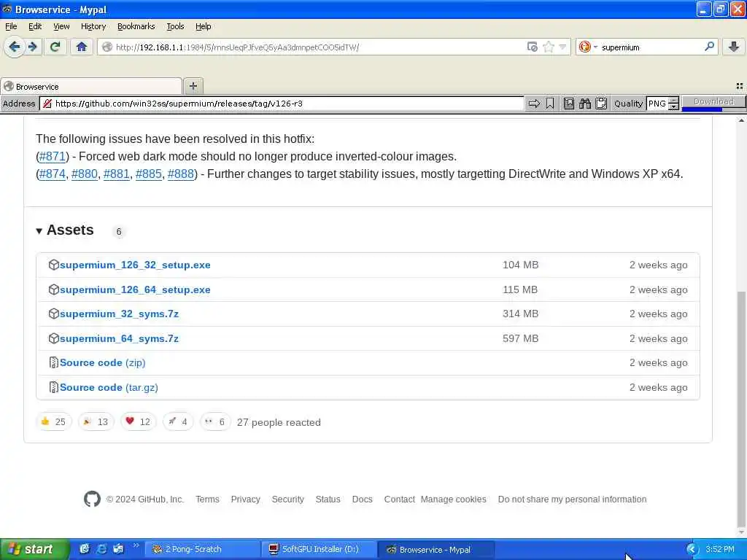Go back with the browser back arrow
This screenshot has height=560, width=747.
point(15,47)
